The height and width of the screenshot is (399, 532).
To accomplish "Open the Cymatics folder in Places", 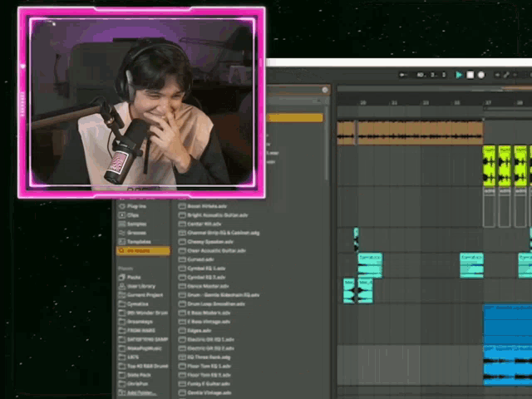I will click(133, 303).
